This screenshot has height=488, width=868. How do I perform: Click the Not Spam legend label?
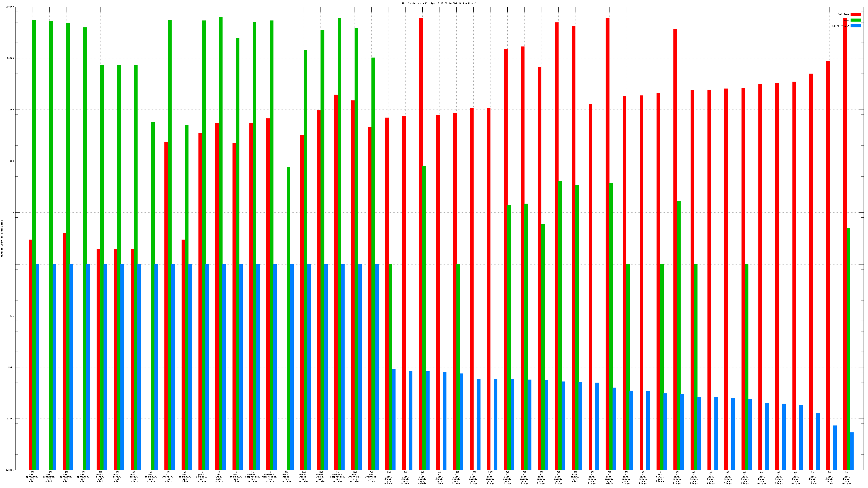pyautogui.click(x=843, y=14)
